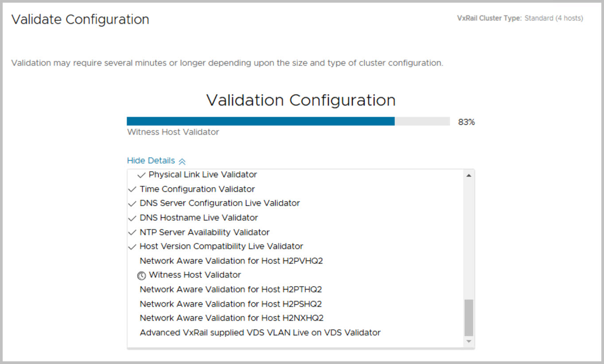Click the Witness Host Validator clock icon
Viewport: 604px width, 364px height.
pyautogui.click(x=141, y=275)
